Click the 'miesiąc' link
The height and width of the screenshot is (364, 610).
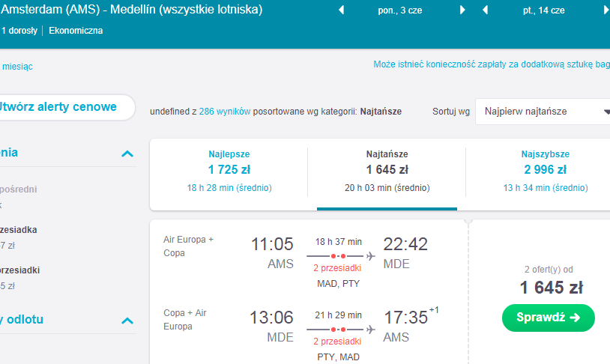tap(17, 67)
